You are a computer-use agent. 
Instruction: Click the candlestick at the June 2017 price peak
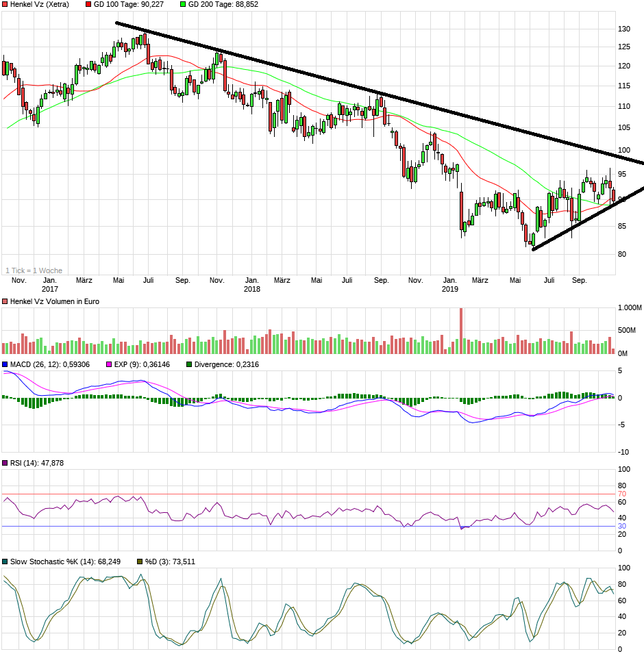(145, 39)
